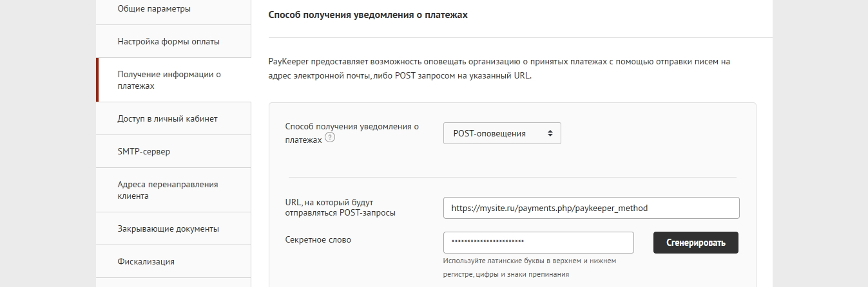The height and width of the screenshot is (287, 868).
Task: Click the PayKeeper description paragraph
Action: point(499,68)
